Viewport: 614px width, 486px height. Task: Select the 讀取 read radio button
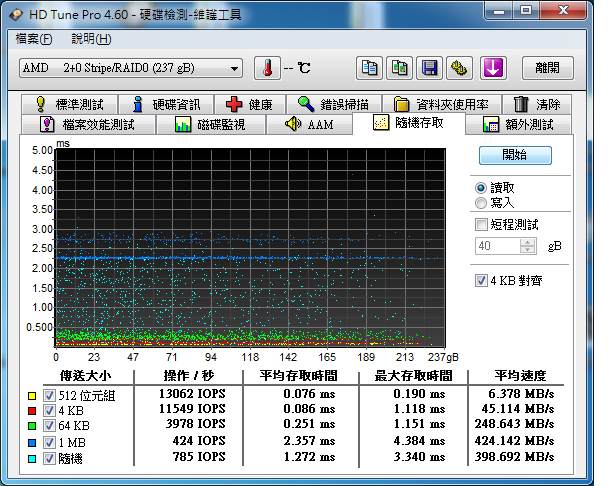click(x=481, y=188)
